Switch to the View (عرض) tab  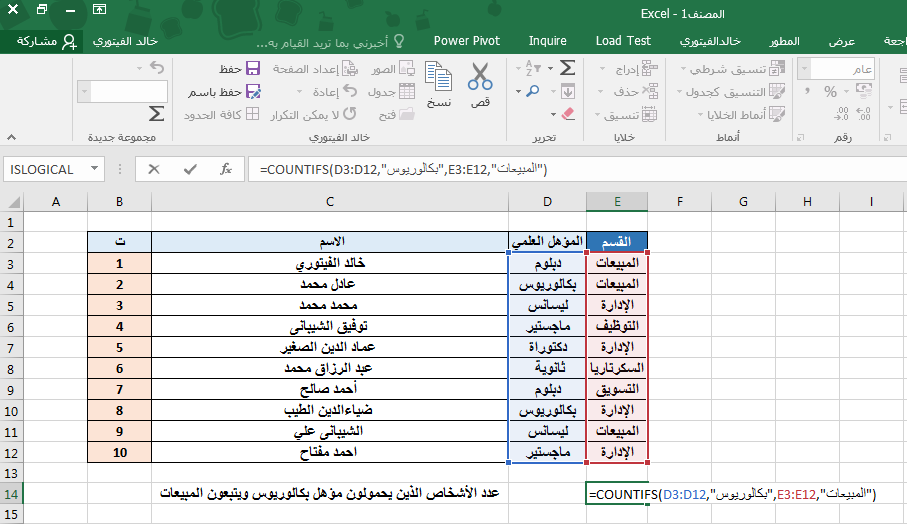pyautogui.click(x=842, y=41)
